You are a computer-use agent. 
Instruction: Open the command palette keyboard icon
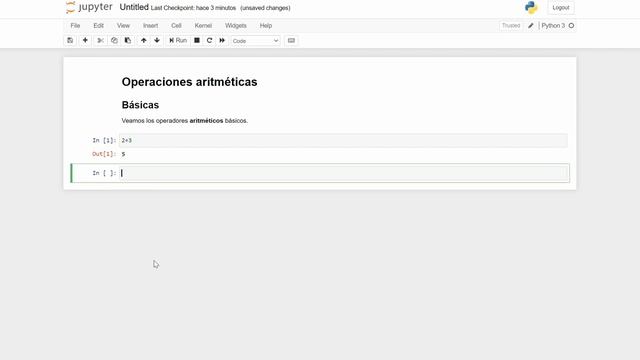click(x=291, y=40)
